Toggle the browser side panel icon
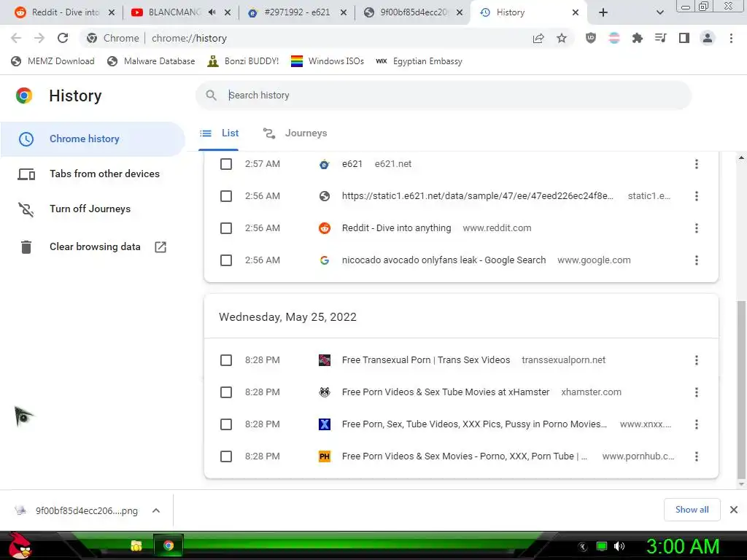Screen dimensions: 747x560 [x=684, y=38]
